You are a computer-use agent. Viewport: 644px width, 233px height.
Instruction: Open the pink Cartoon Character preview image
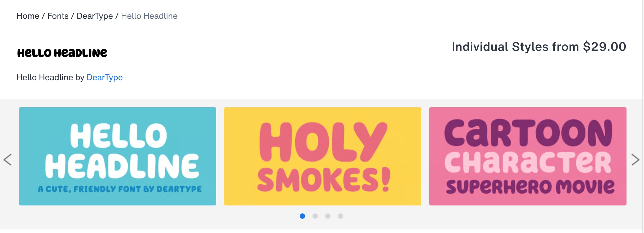tap(528, 156)
